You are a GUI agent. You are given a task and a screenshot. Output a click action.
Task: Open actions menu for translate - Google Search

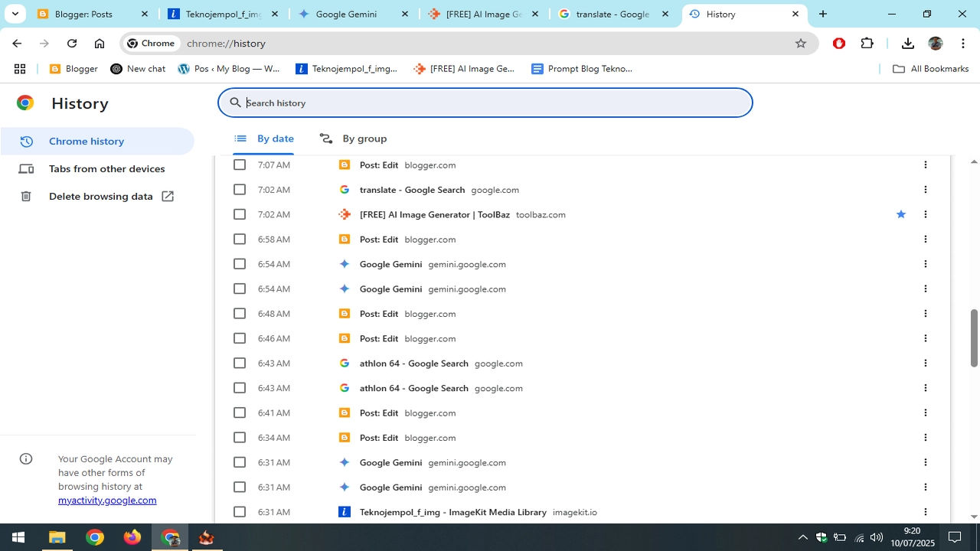click(925, 190)
